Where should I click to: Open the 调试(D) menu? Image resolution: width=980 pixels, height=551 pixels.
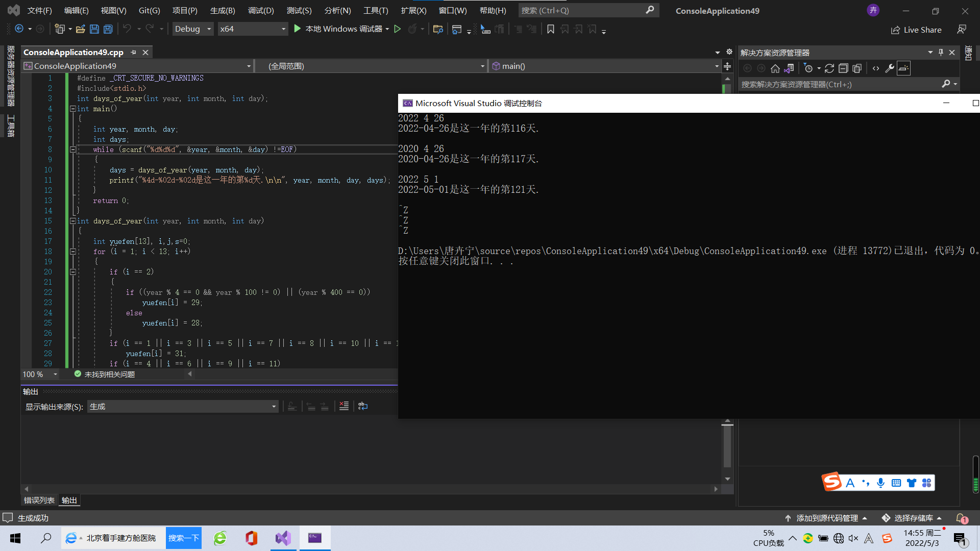point(260,10)
